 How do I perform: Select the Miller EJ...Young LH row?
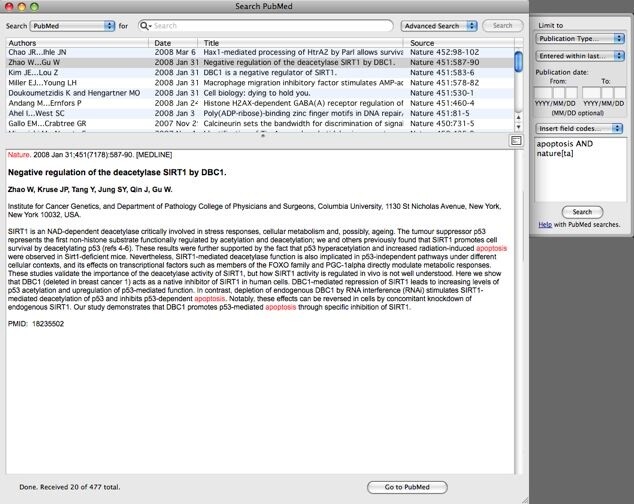tap(260, 83)
